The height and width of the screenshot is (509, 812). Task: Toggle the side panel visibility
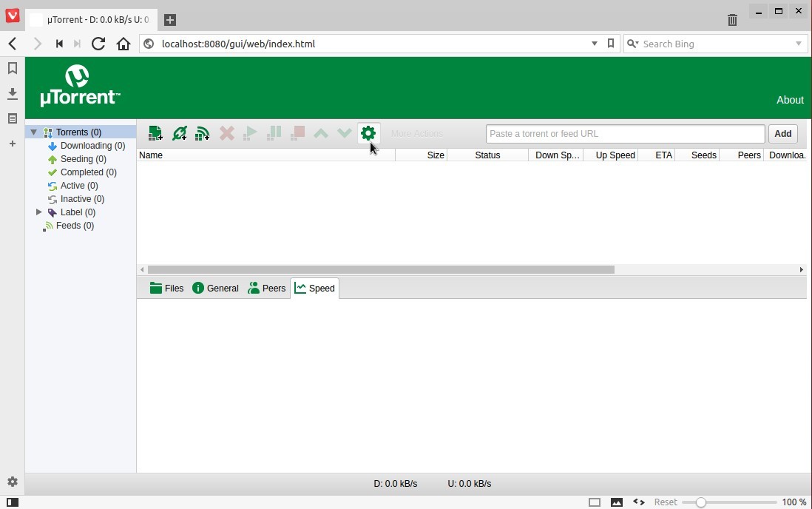(x=12, y=502)
